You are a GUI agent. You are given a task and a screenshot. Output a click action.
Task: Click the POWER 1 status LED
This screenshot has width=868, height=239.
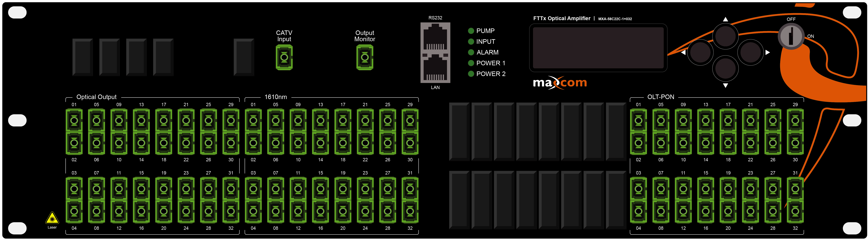(x=471, y=63)
